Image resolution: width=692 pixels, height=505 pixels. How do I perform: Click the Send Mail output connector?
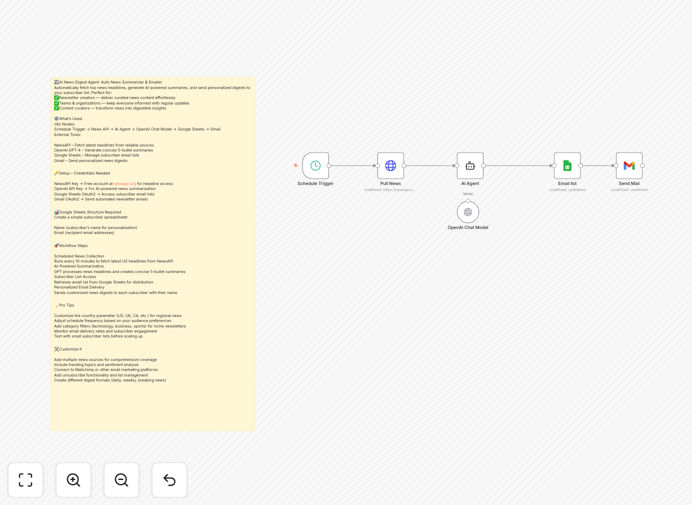coord(643,166)
